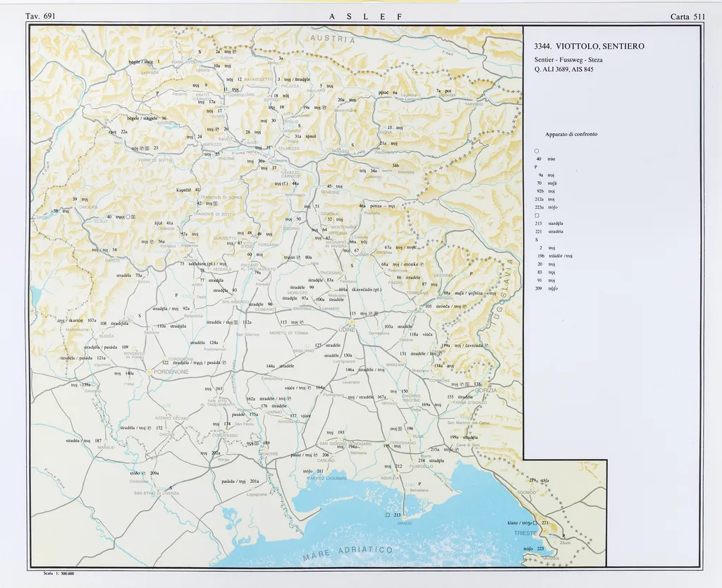722x588 pixels.
Task: Select the 'Scala 1: 300.000' scale text
Action: (59, 574)
